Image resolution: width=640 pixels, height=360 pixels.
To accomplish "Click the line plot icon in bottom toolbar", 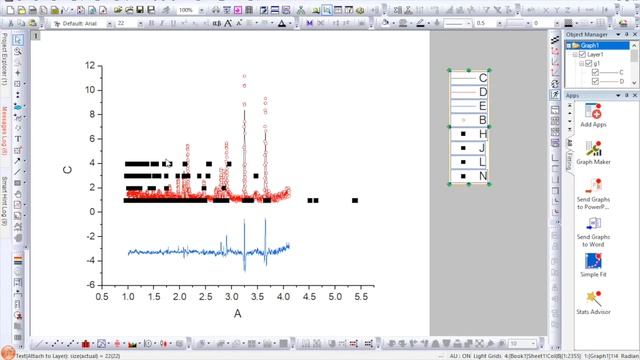I will coord(38,344).
